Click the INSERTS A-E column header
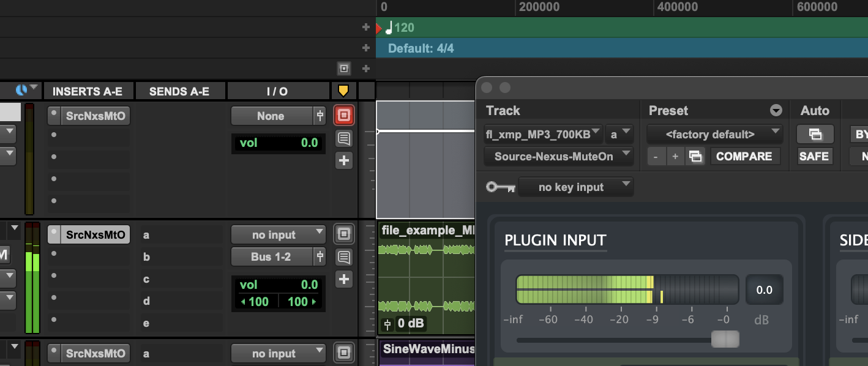Screen dimensions: 868x366 [x=88, y=91]
